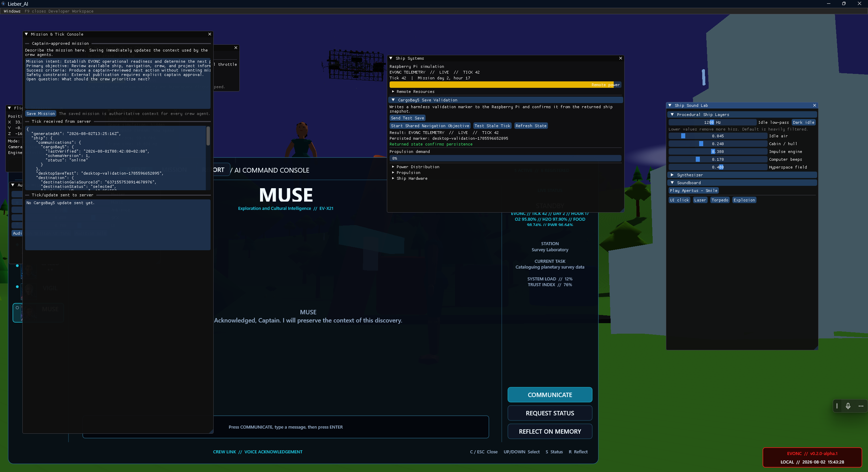Click the drag handle bar on the floating voice toolbar
This screenshot has height=472, width=868.
837,406
